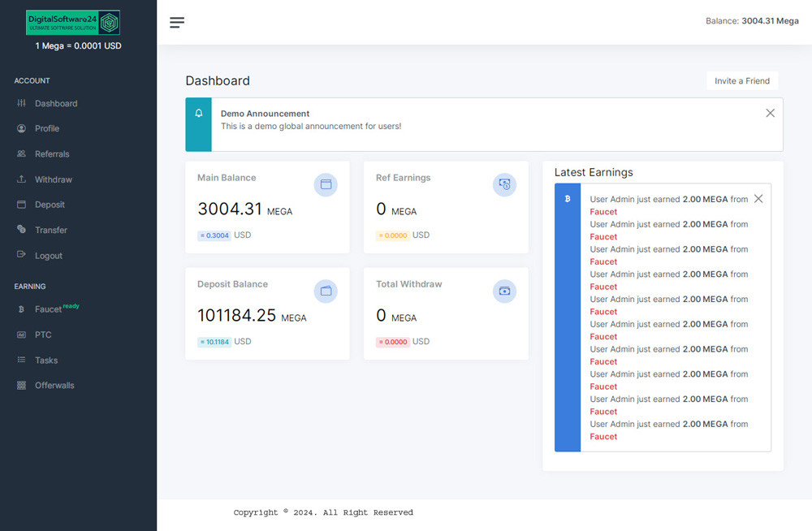
Task: Click the Ref Earnings icon
Action: [x=504, y=185]
